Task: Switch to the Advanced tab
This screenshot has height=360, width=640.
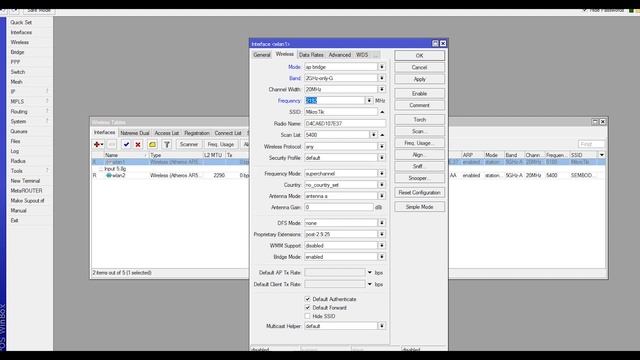Action: 340,55
